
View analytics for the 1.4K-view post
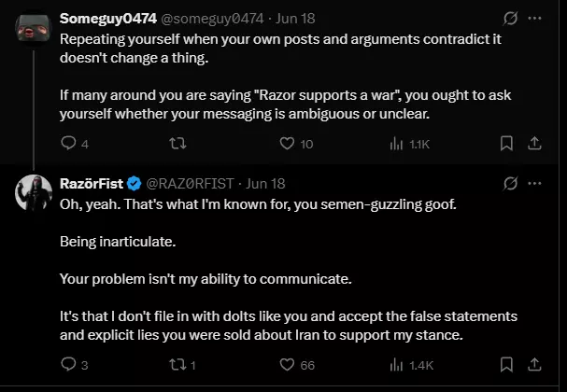[x=397, y=365]
